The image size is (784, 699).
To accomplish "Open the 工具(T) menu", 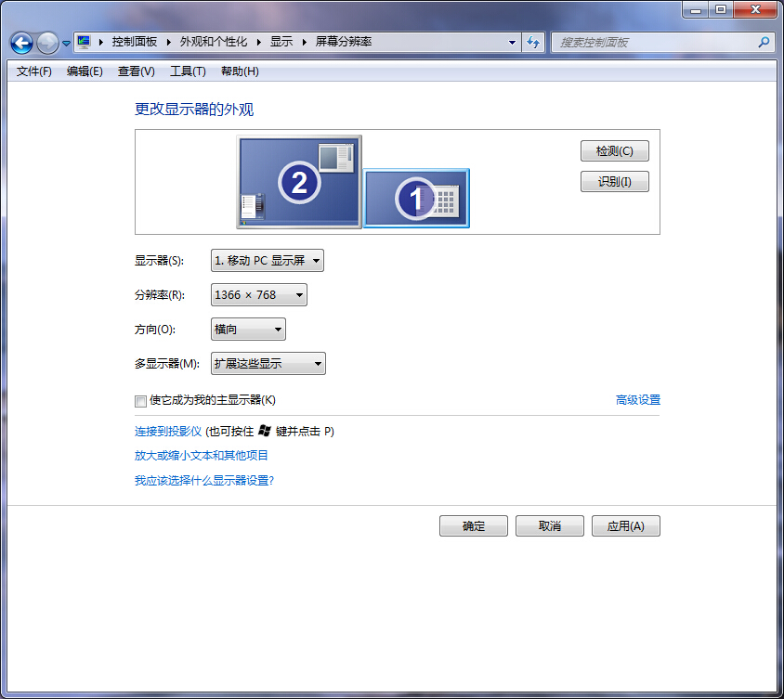I will point(188,71).
